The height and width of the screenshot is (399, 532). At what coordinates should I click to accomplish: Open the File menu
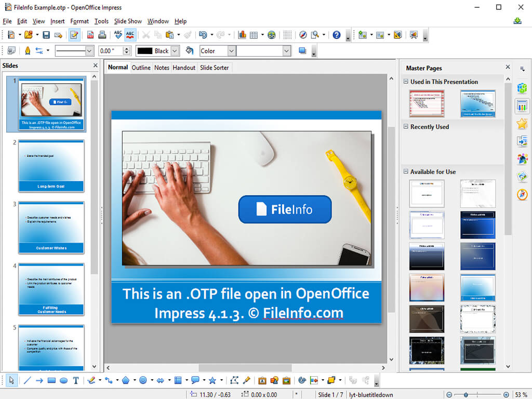(7, 21)
